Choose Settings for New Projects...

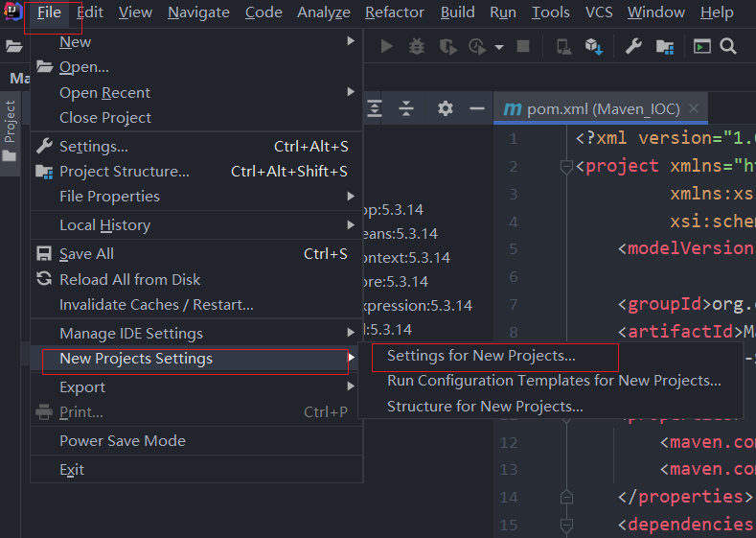550,356
